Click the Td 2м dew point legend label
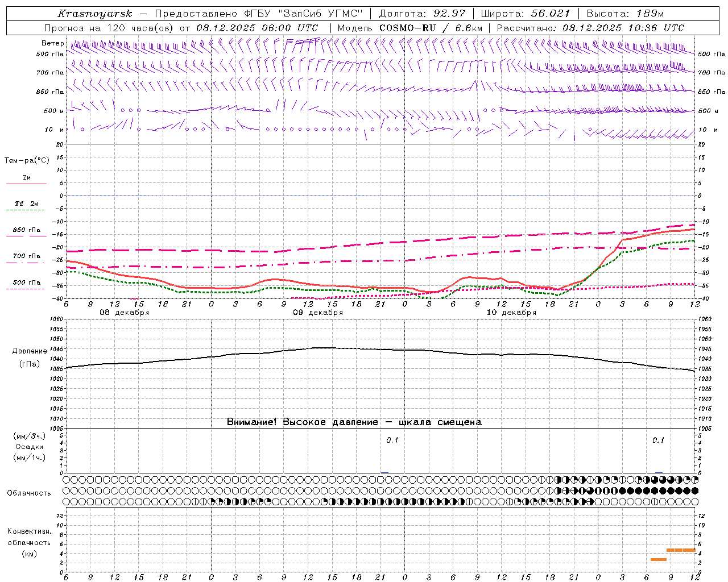 tap(27, 203)
